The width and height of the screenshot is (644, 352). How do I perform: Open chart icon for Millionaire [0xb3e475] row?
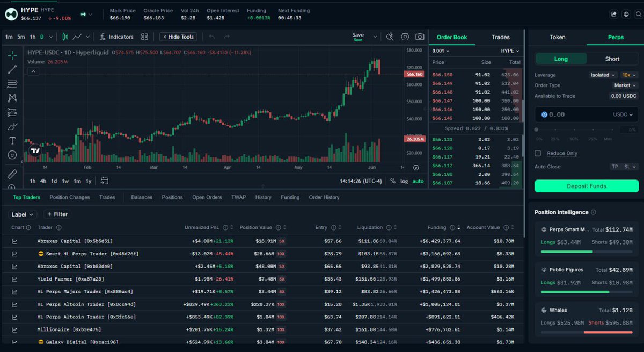coord(14,329)
